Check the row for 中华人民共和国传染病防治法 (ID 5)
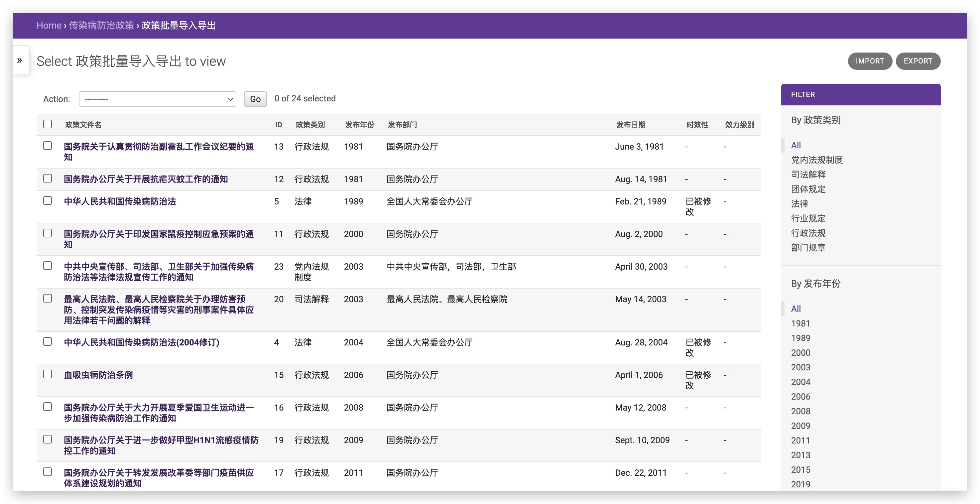The image size is (980, 504). tap(48, 200)
